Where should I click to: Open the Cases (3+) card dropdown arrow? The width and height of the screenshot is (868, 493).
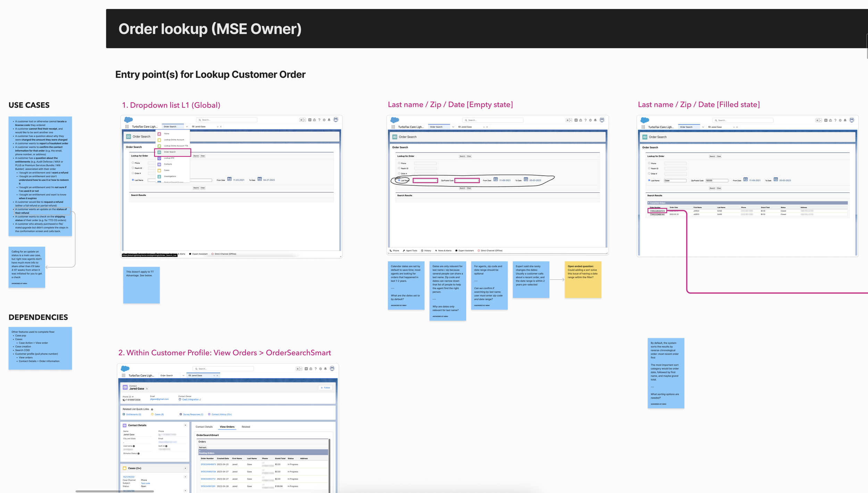[x=185, y=468]
